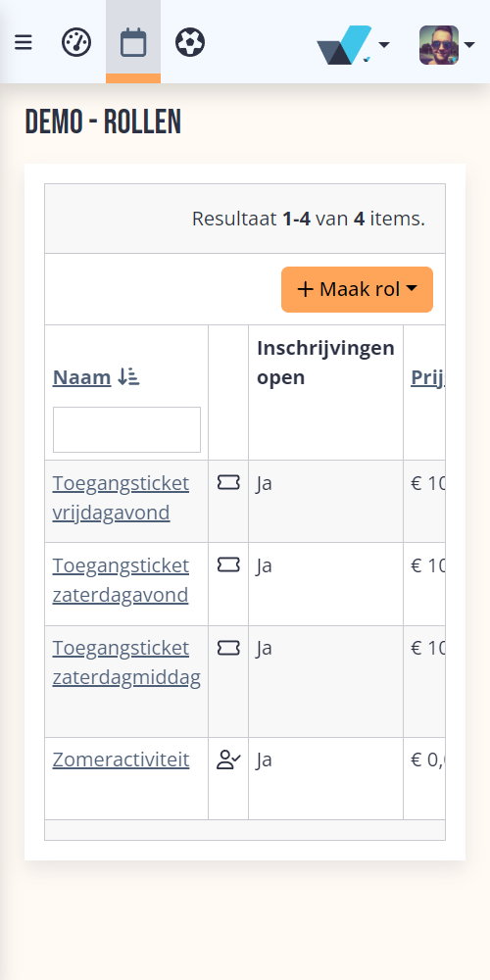Select the calendar icon tab
This screenshot has width=490, height=980.
[x=133, y=42]
